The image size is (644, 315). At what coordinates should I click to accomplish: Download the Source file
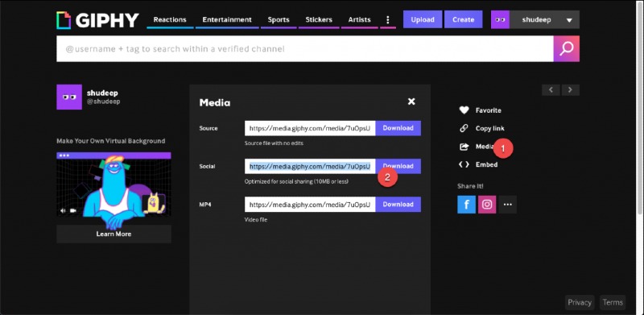coord(398,128)
